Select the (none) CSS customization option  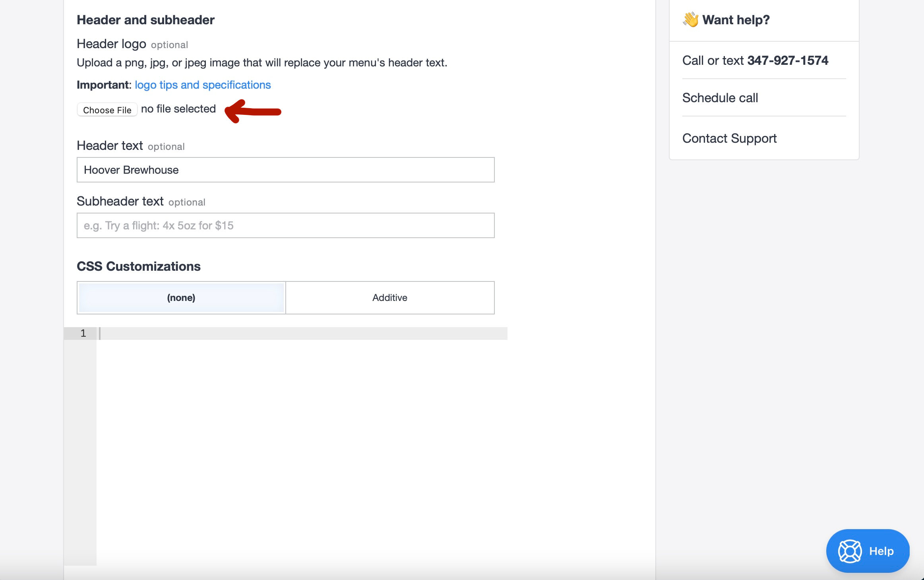[x=181, y=298]
